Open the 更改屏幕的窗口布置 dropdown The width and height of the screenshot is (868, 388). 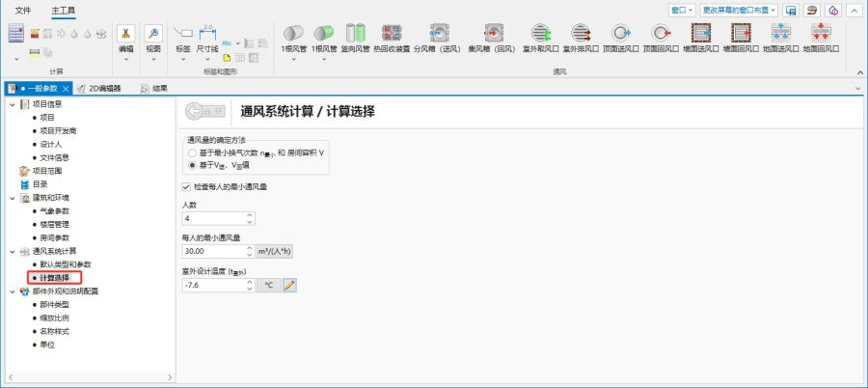point(739,10)
